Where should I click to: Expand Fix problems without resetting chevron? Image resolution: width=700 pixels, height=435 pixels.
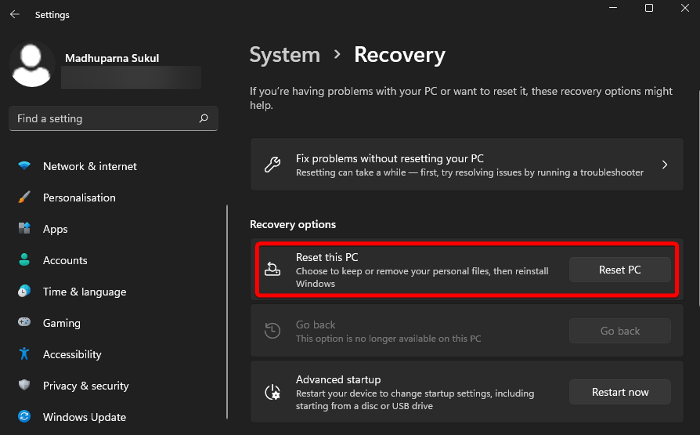[x=665, y=165]
